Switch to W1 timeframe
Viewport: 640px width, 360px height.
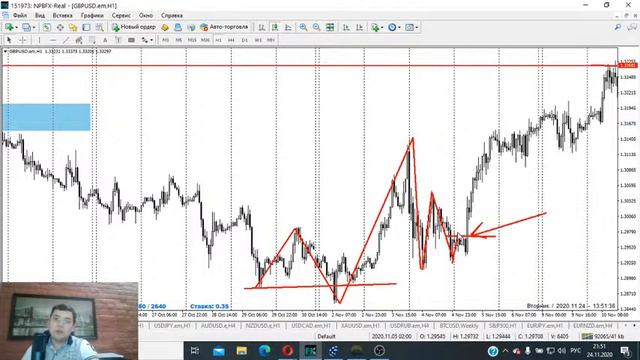click(x=258, y=40)
